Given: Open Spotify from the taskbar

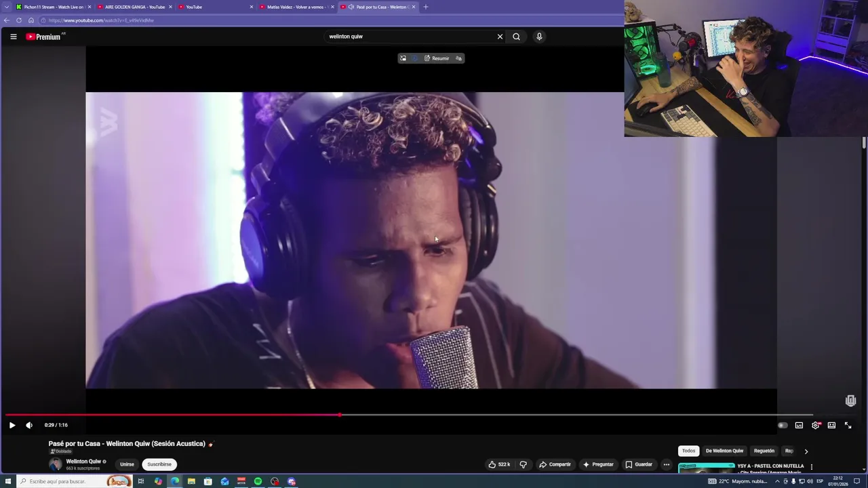Looking at the screenshot, I should 258,481.
